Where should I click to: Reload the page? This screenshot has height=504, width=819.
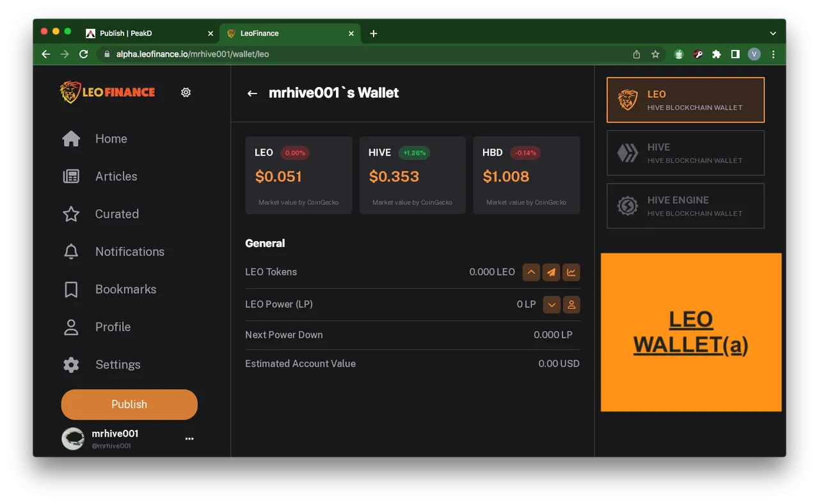point(83,54)
